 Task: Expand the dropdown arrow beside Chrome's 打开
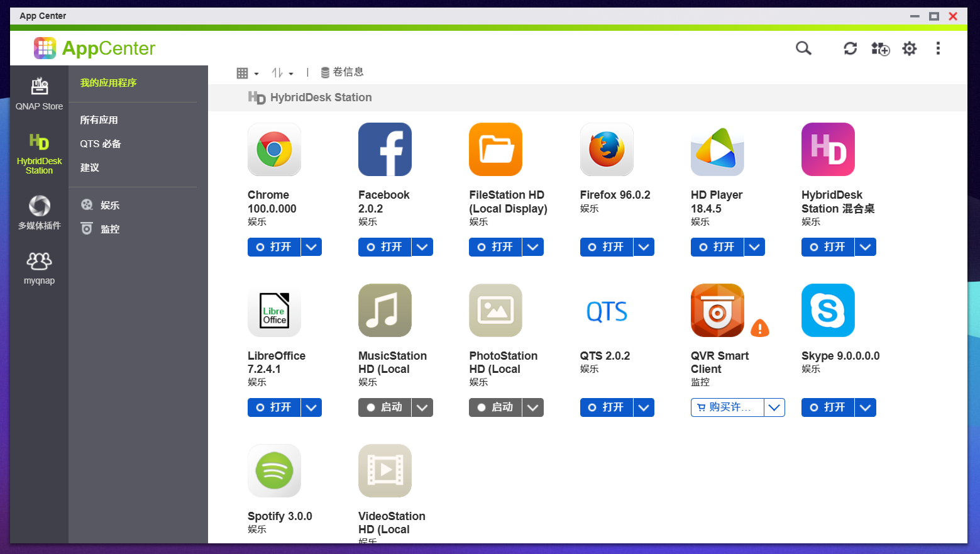[311, 247]
